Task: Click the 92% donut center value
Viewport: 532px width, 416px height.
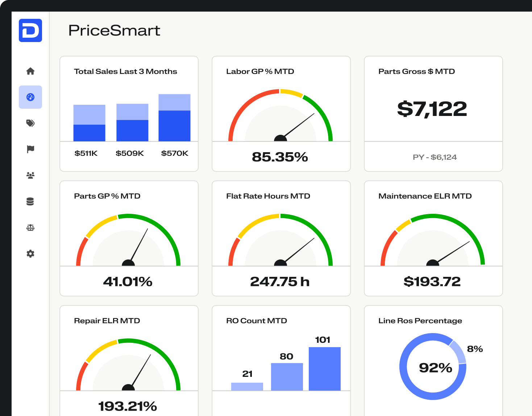Action: [436, 368]
